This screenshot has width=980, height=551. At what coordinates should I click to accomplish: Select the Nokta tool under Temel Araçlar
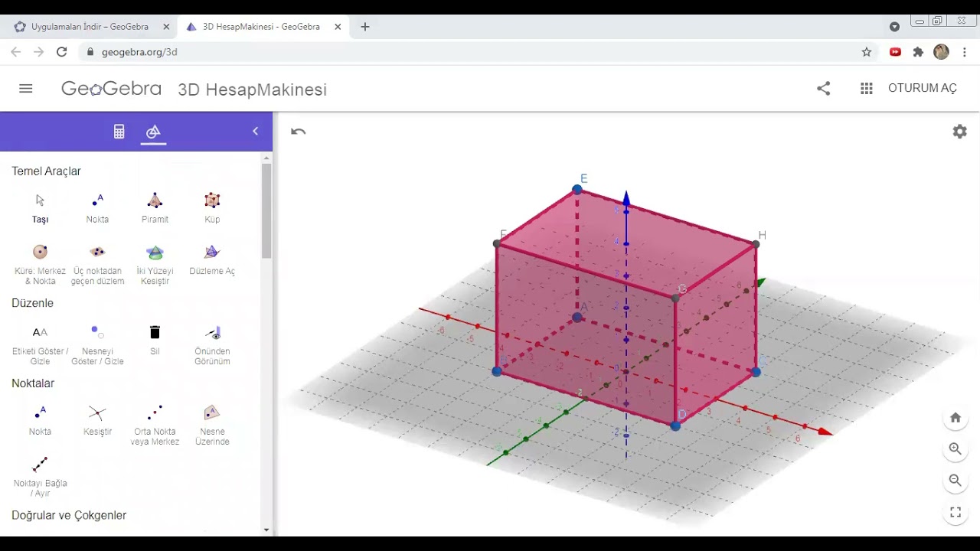(x=97, y=208)
